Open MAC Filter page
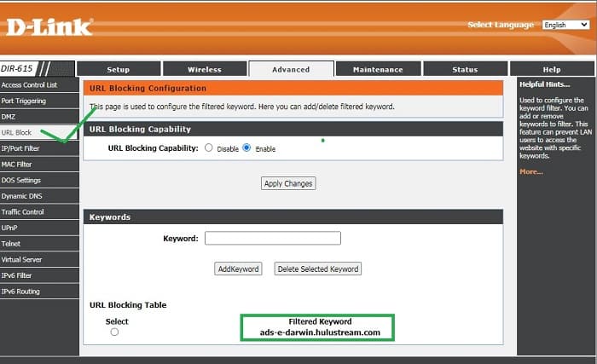The width and height of the screenshot is (597, 364). coord(39,165)
